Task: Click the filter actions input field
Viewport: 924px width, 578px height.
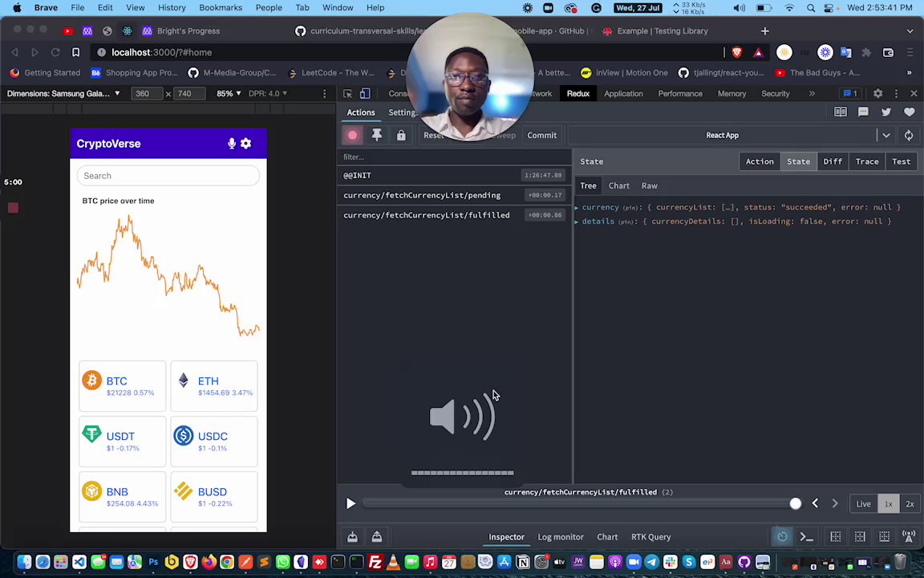Action: (x=454, y=157)
